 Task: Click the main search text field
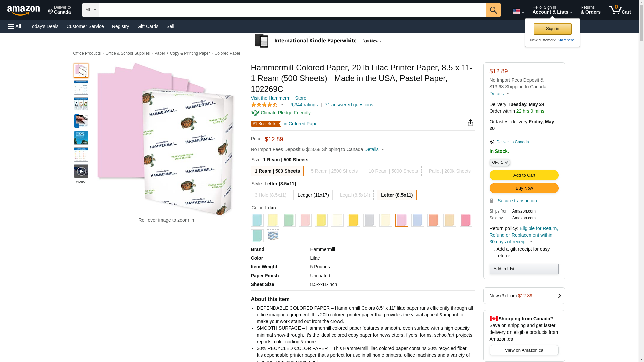coord(292,10)
